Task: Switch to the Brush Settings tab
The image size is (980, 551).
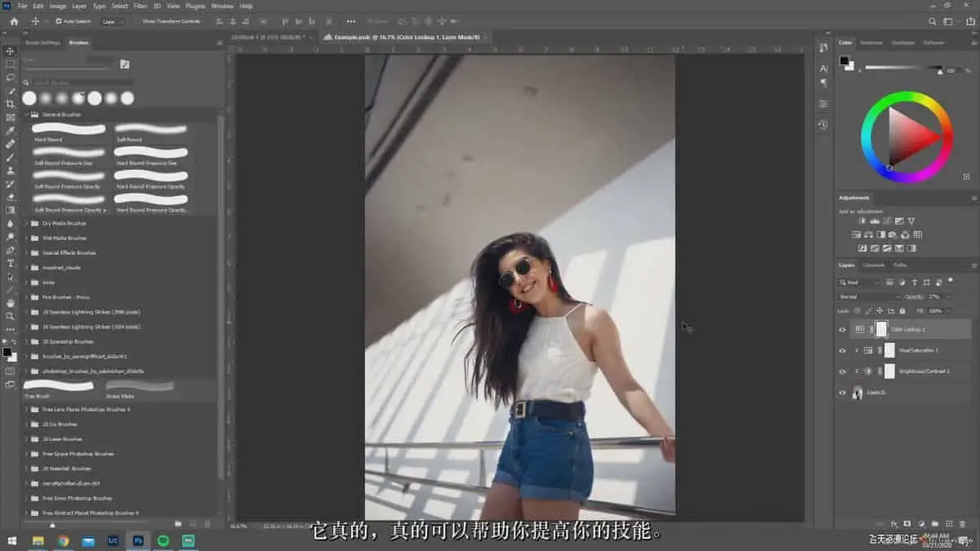Action: coord(42,42)
